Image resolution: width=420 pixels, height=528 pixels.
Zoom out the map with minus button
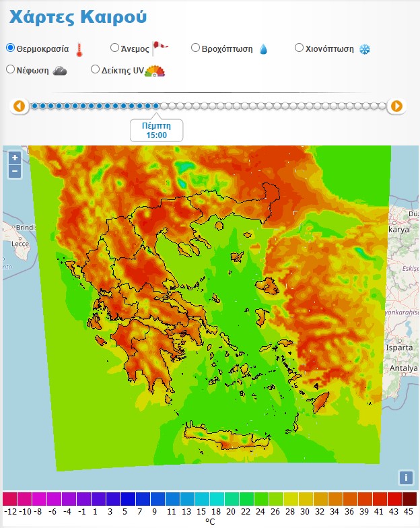(15, 171)
